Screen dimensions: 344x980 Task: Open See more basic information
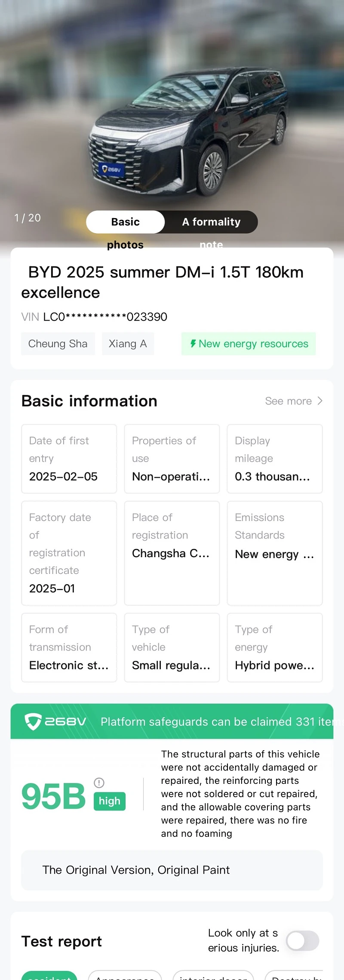294,401
